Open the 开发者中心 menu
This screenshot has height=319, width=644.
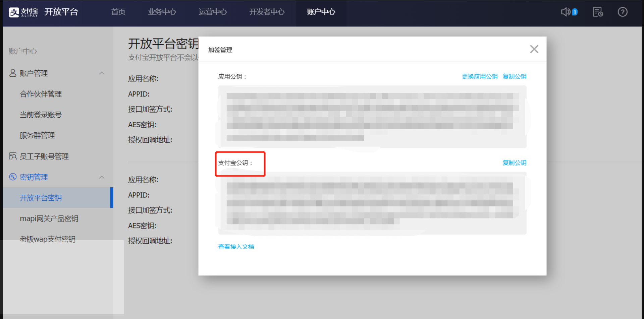coord(267,12)
